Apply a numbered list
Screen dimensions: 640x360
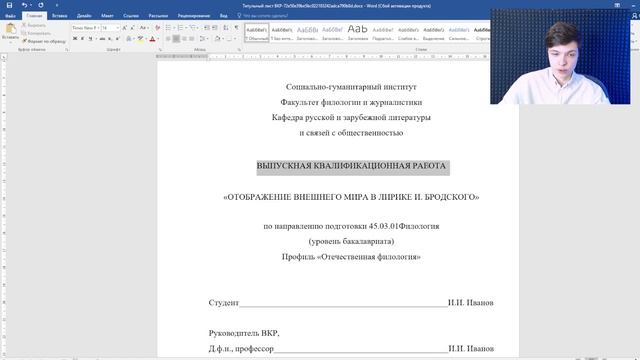[180, 28]
